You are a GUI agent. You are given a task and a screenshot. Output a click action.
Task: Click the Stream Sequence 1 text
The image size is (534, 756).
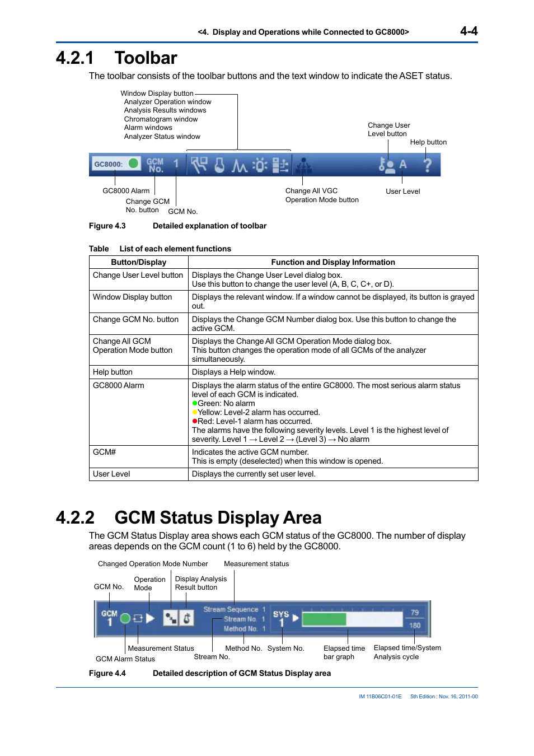pos(235,609)
